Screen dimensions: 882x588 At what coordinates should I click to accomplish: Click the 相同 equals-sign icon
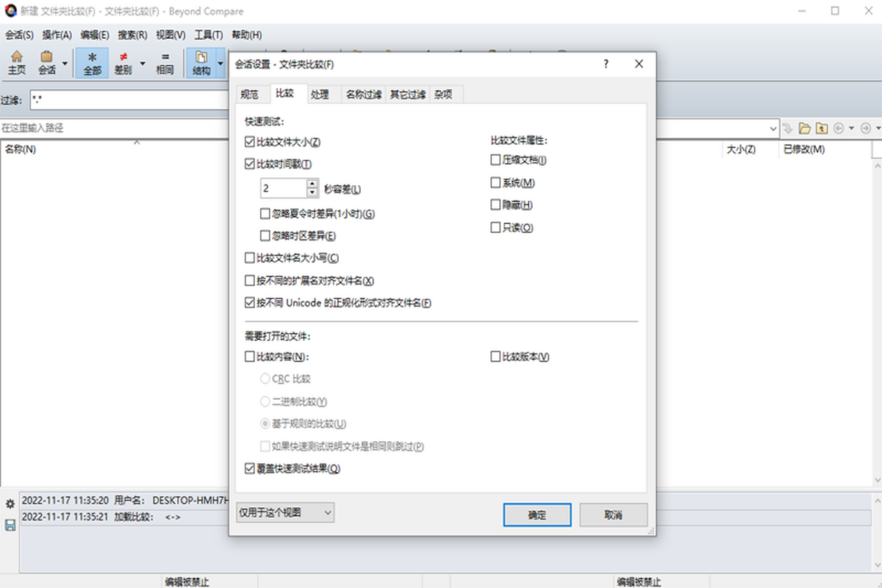[x=165, y=62]
